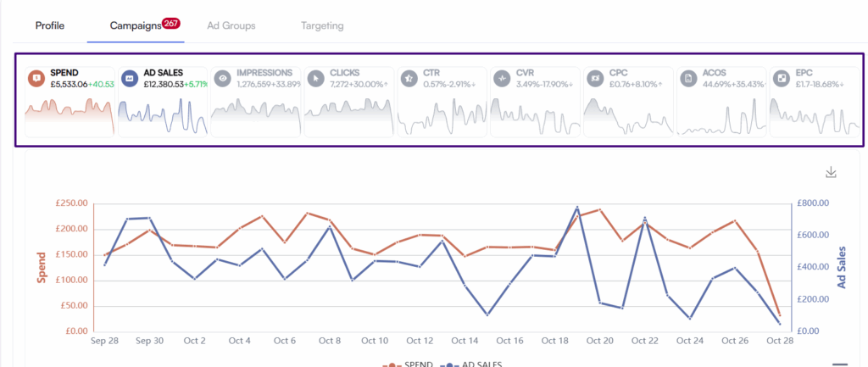The height and width of the screenshot is (367, 868).
Task: Switch to the Ad Groups tab
Action: click(231, 25)
